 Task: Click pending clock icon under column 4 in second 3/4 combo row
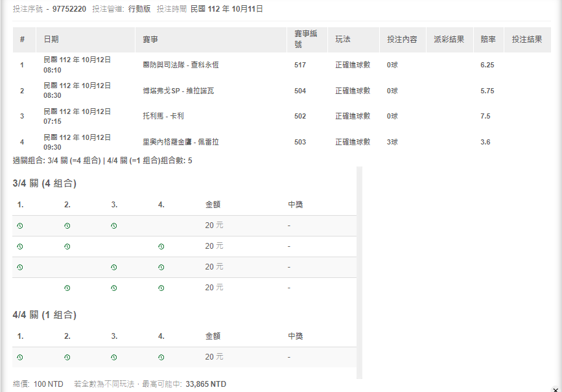click(161, 247)
